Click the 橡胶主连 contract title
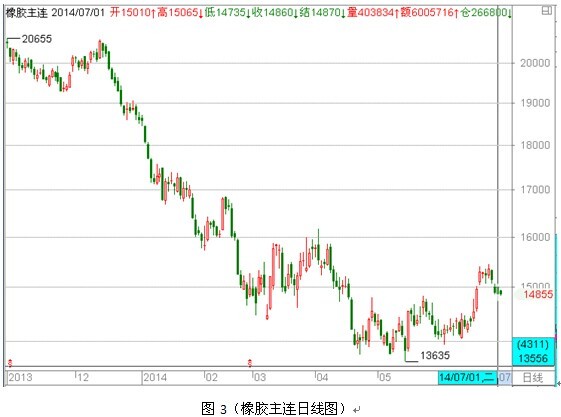 point(26,13)
